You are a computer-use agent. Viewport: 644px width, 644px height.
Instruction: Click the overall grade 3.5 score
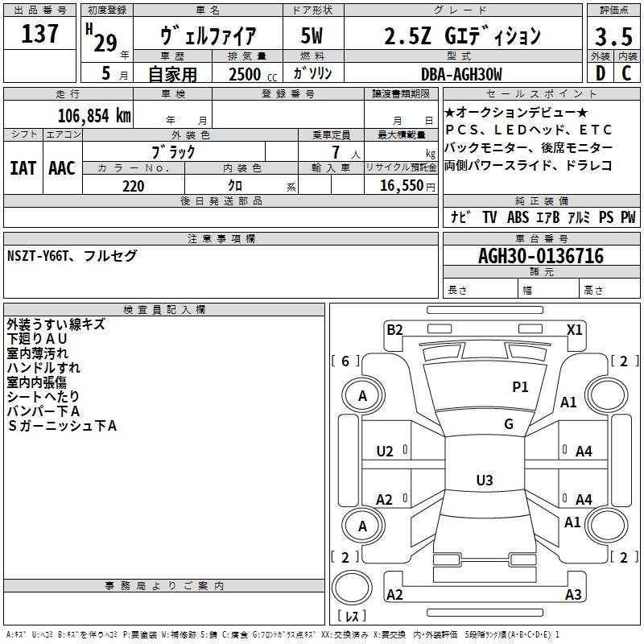coord(613,36)
